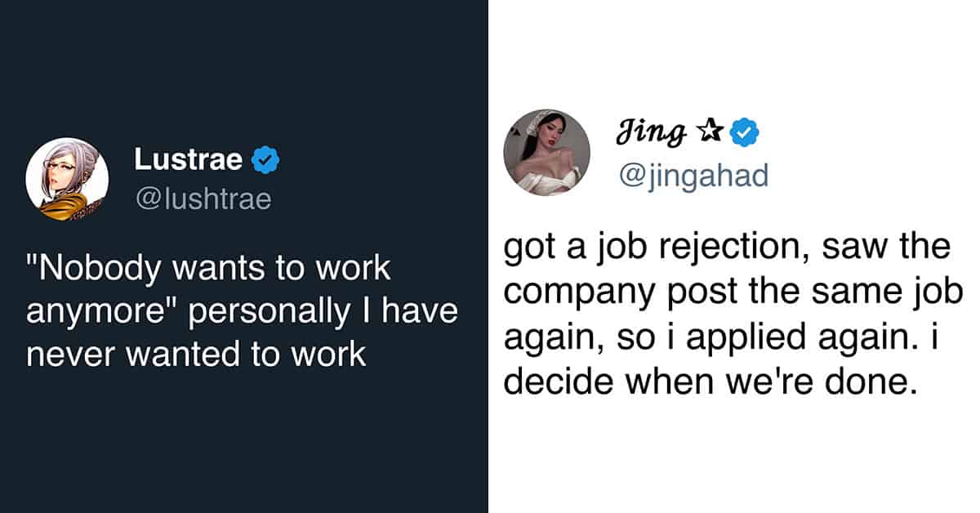The image size is (980, 513).
Task: Click blank white area below Jing's tweet
Action: pyautogui.click(x=733, y=457)
